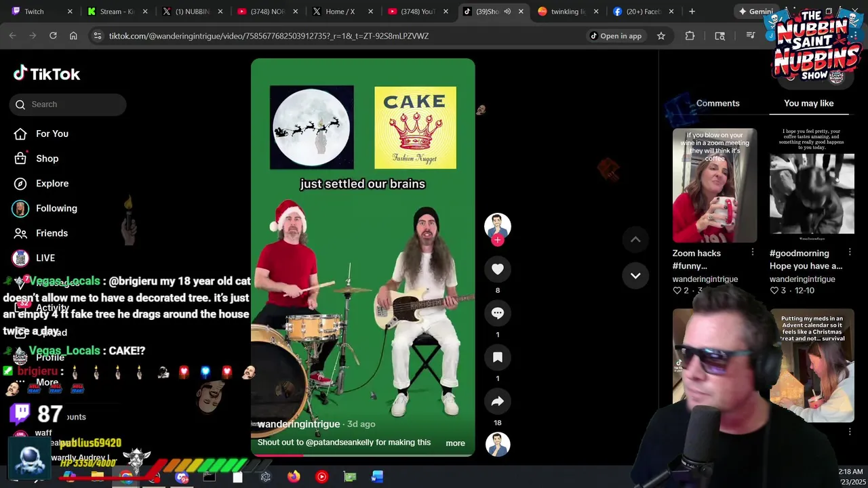868x488 pixels.
Task: Click Open in app button
Action: click(x=615, y=36)
